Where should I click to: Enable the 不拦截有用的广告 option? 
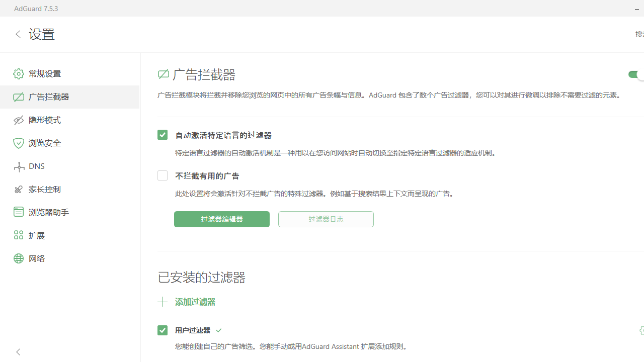pos(163,175)
